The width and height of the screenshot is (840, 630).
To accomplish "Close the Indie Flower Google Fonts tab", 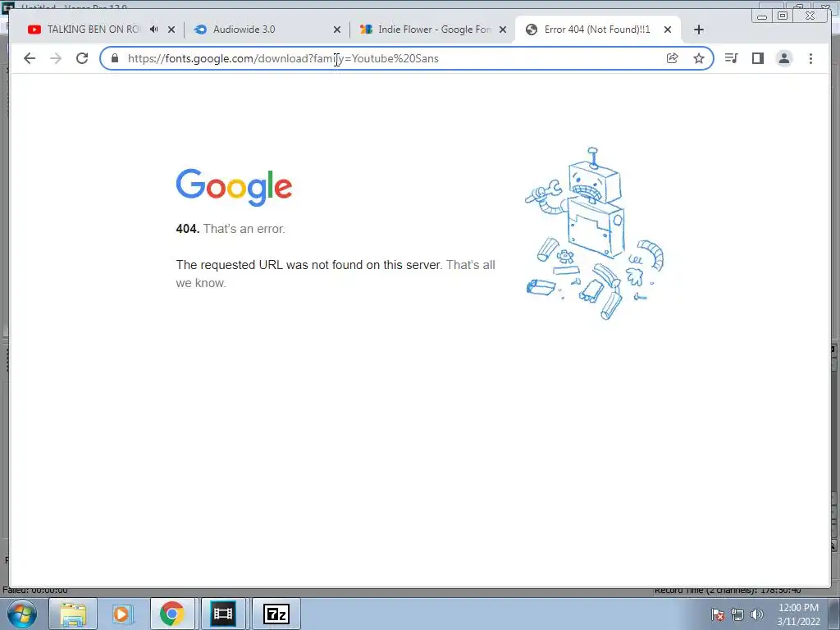I will tap(503, 30).
